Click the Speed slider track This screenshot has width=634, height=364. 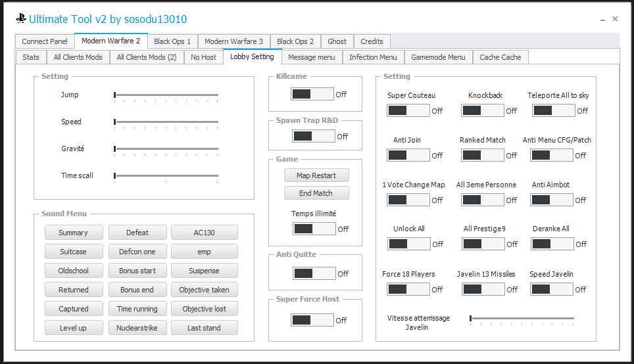[x=166, y=122]
